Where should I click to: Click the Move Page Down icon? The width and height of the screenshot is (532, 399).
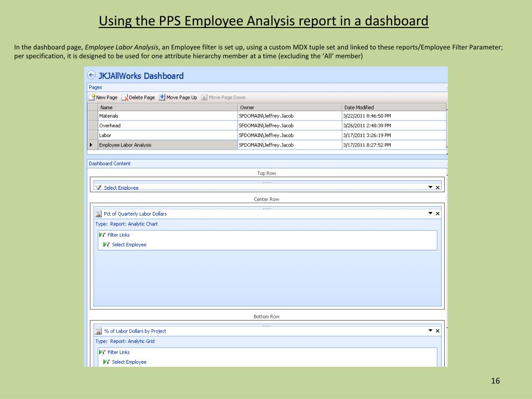tap(204, 97)
